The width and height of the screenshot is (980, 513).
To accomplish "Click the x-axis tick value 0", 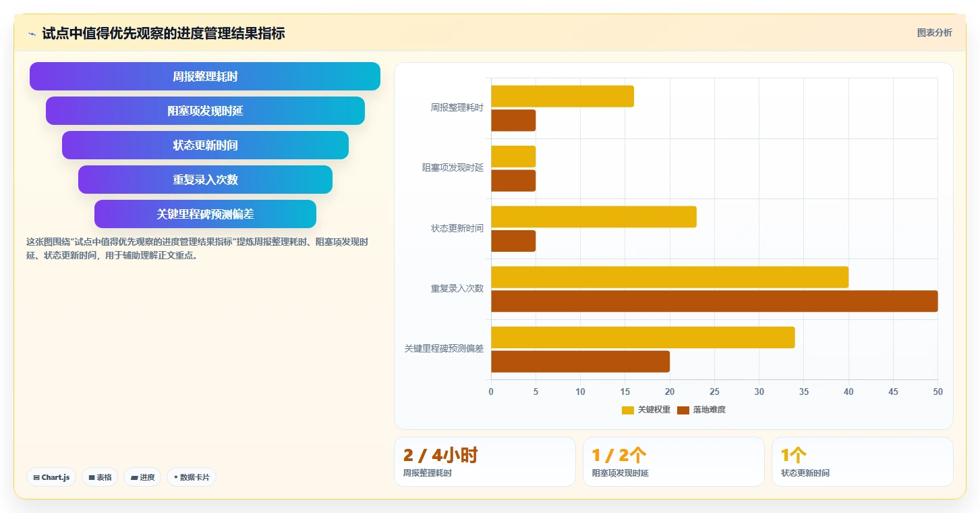I will coord(491,391).
